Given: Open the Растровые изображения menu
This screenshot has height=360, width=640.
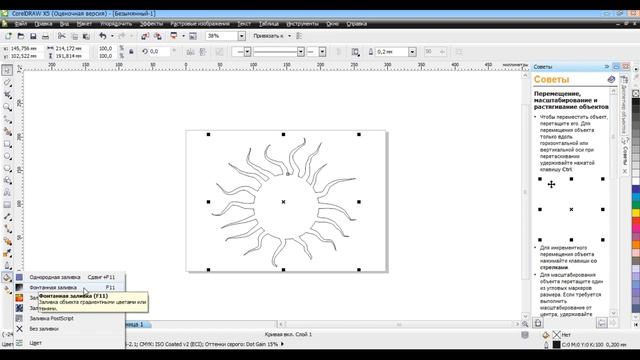Looking at the screenshot, I should coord(200,24).
